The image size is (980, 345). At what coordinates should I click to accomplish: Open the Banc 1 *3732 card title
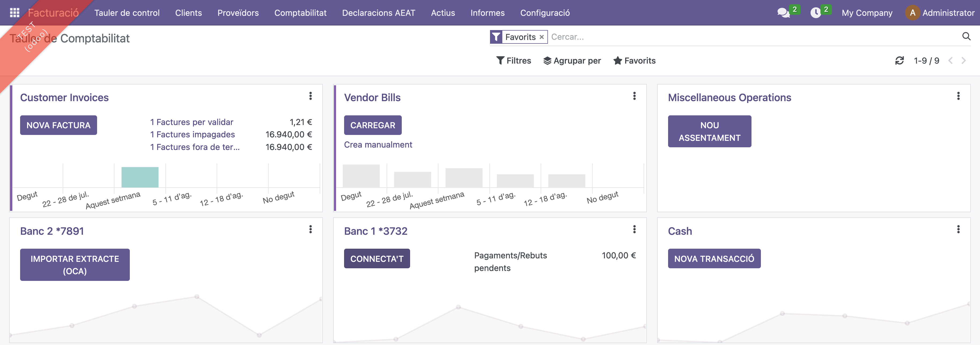coord(375,231)
